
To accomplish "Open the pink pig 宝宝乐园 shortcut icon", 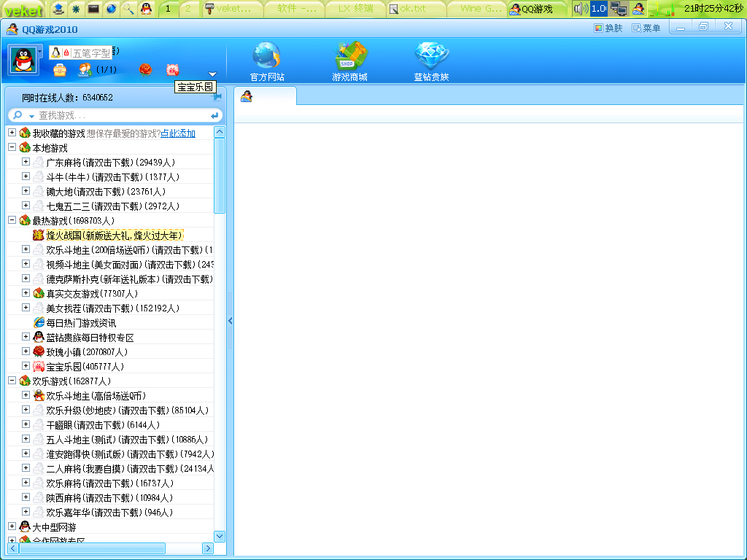I will tap(172, 70).
